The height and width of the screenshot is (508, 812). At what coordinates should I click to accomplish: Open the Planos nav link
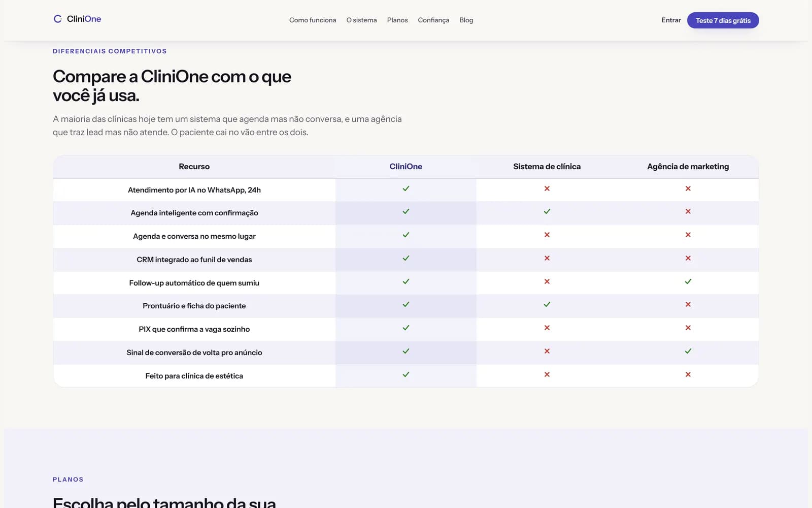pos(397,20)
